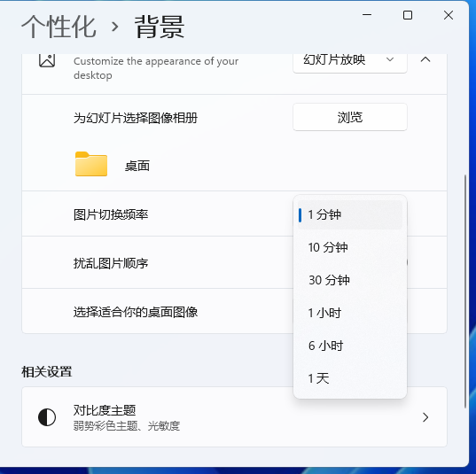Click the 为幻灯片选择图像相册 label
This screenshot has width=476, height=474.
click(x=136, y=118)
